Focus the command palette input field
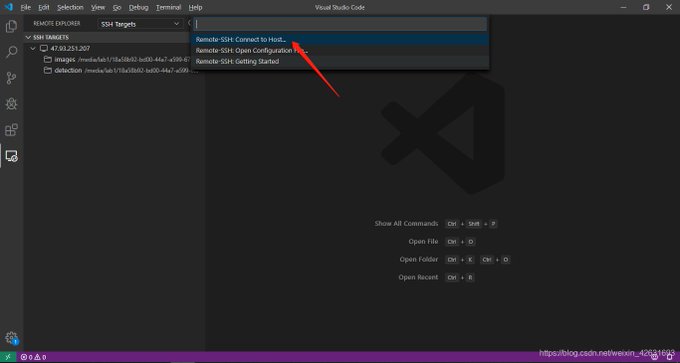Viewport: 680px width, 363px height. point(340,24)
